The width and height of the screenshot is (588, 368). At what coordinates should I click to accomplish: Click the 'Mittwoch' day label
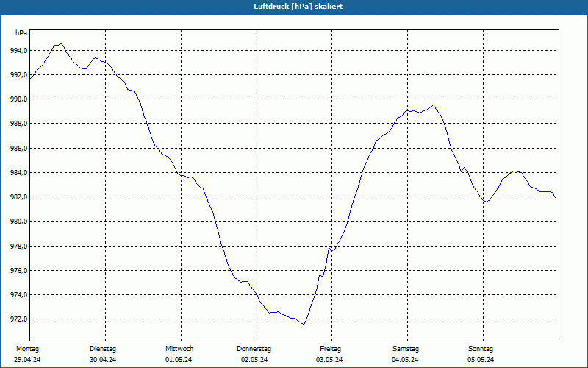click(x=179, y=349)
